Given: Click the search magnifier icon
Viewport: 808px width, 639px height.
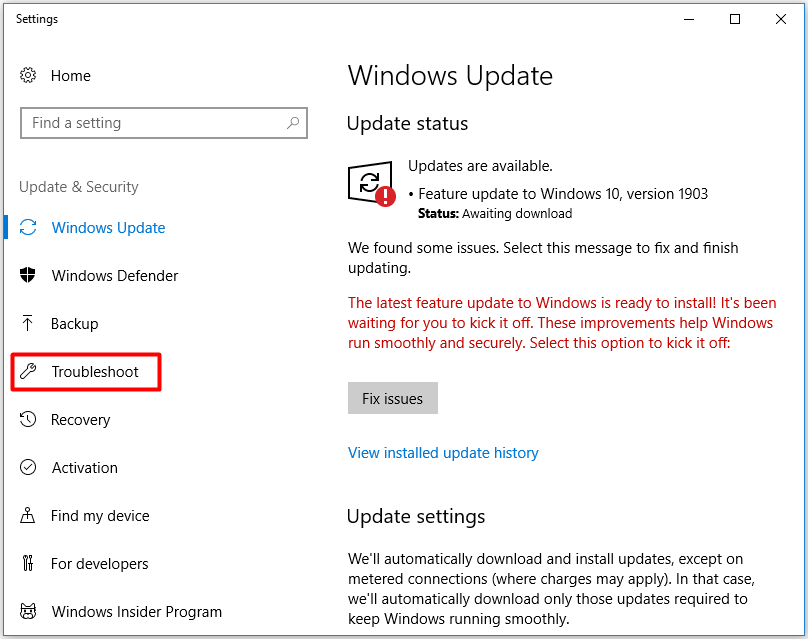Looking at the screenshot, I should 293,123.
